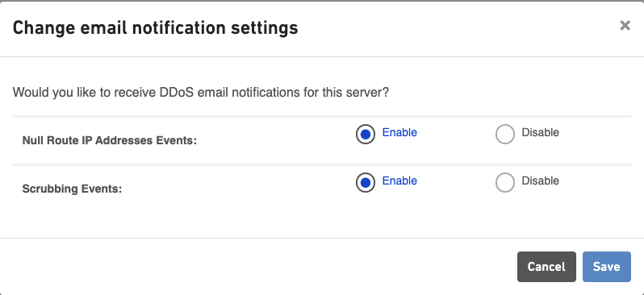Click the Change email notification settings title
The height and width of the screenshot is (295, 644).
point(155,28)
